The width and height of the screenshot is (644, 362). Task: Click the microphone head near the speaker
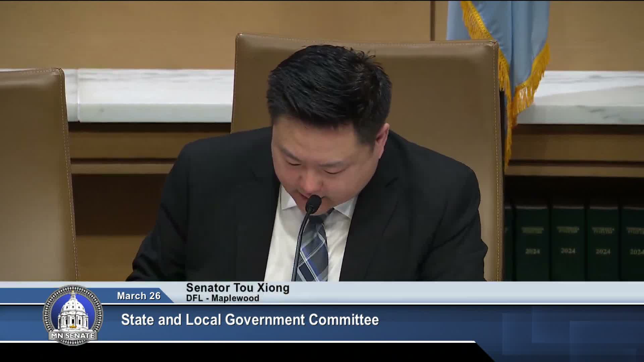click(314, 203)
